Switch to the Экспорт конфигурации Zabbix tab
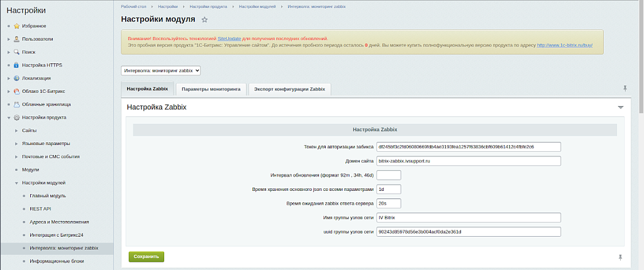The height and width of the screenshot is (270, 644). tap(289, 89)
